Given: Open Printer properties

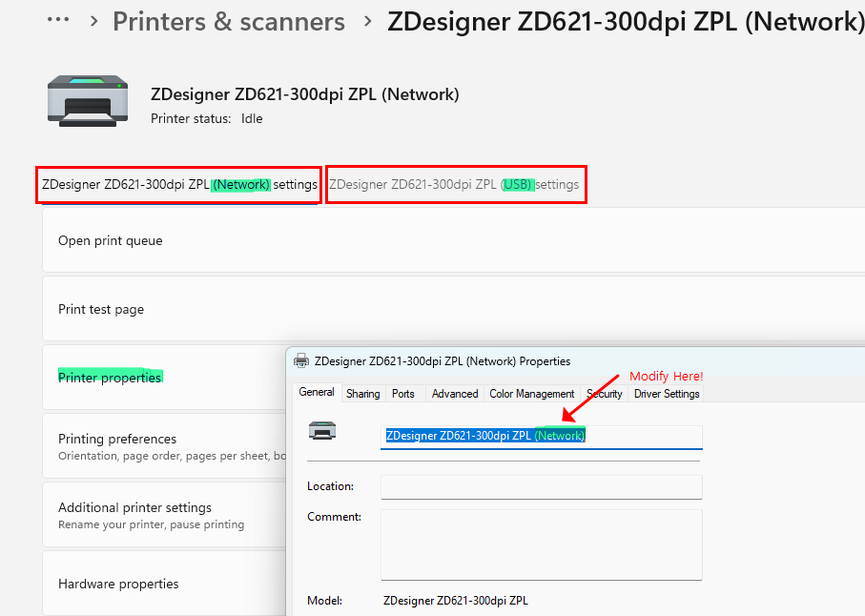Looking at the screenshot, I should (164, 378).
